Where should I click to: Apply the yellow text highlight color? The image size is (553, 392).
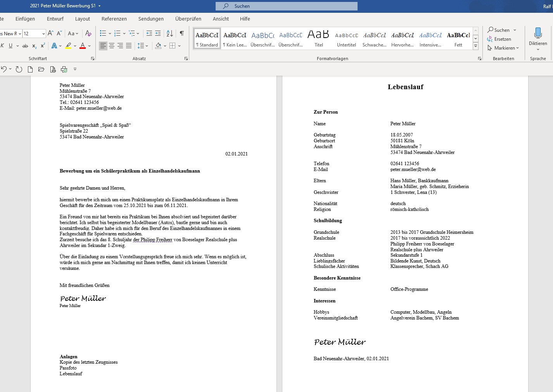tap(68, 46)
